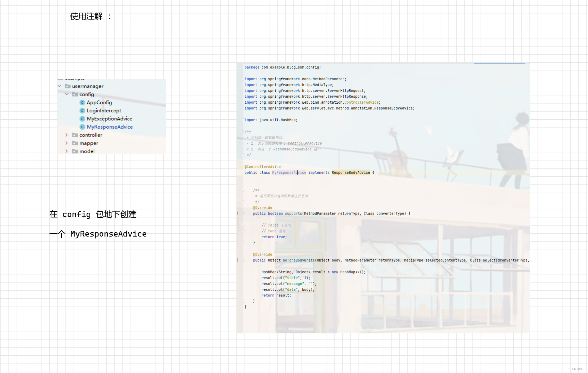588x373 pixels.
Task: Select MyResponseAdvice in project tree
Action: click(x=110, y=127)
